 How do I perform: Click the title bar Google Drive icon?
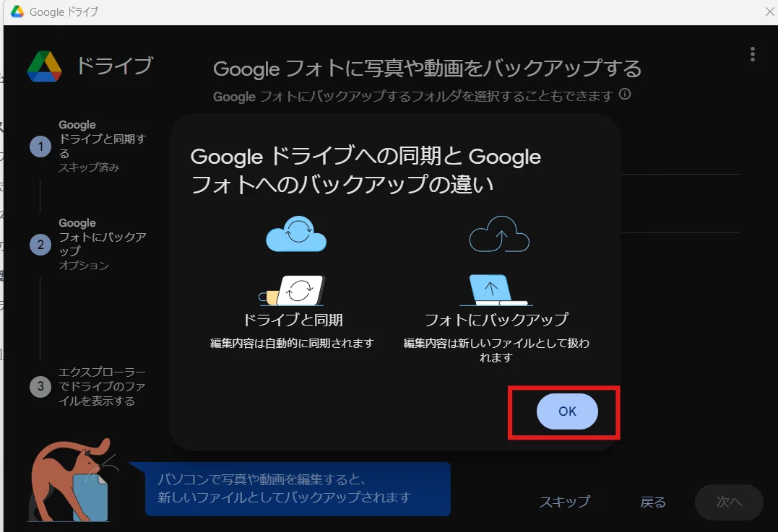coord(17,12)
